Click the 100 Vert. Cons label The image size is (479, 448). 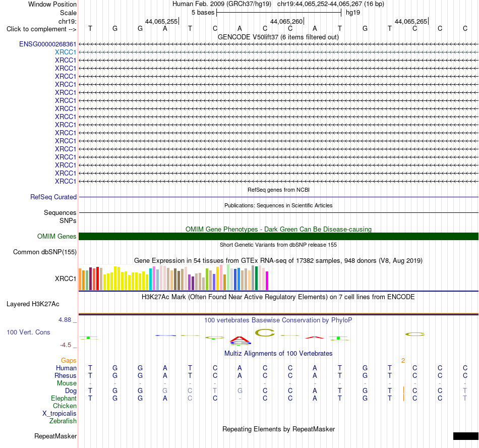(x=28, y=332)
